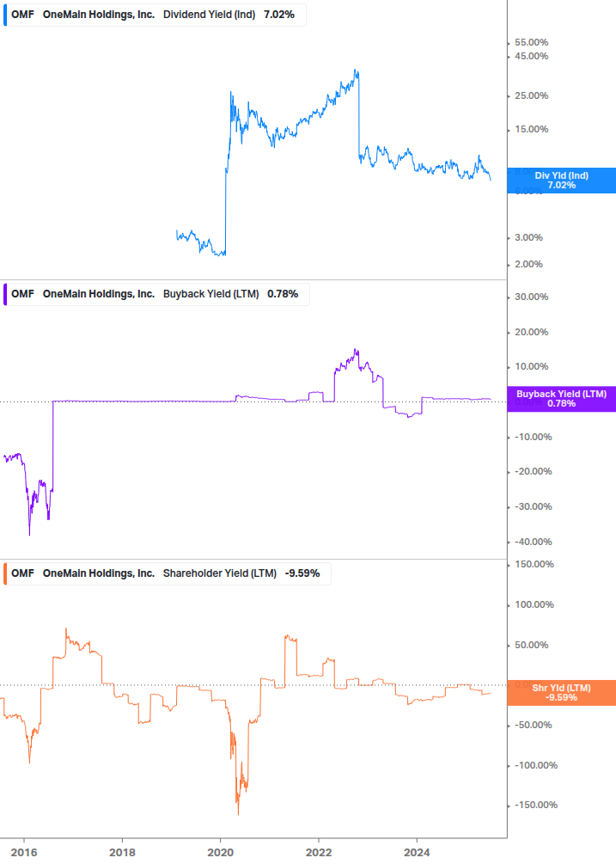616x864 pixels.
Task: Click the 55.00% dividend axis label
Action: click(x=531, y=42)
